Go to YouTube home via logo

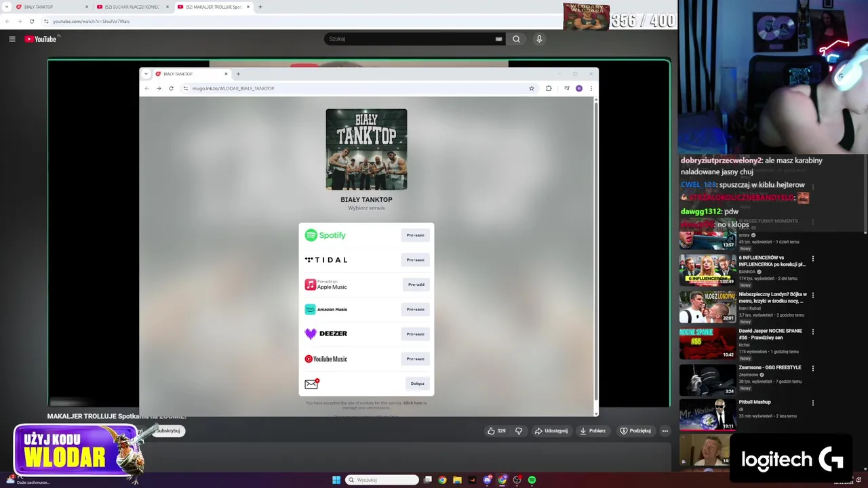pyautogui.click(x=42, y=39)
